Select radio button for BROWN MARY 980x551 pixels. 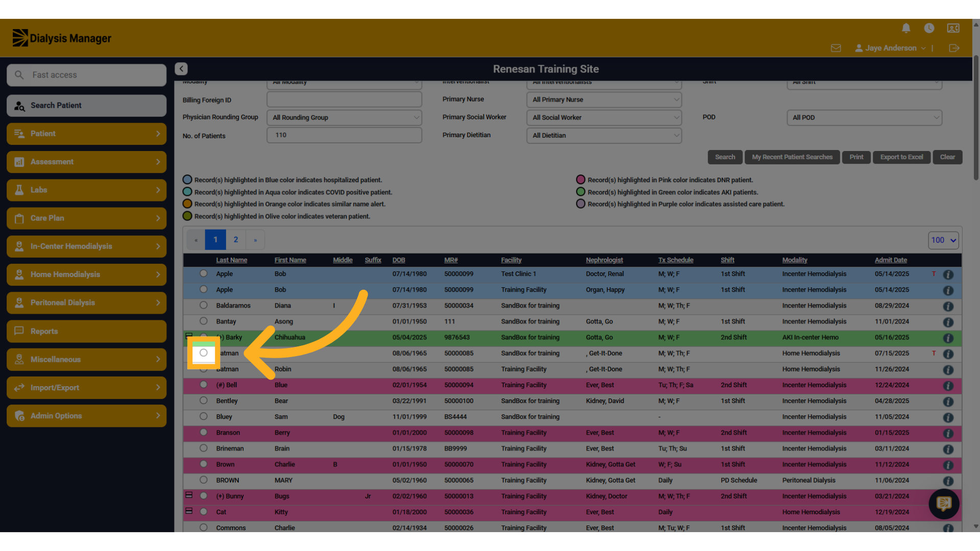[x=204, y=480]
